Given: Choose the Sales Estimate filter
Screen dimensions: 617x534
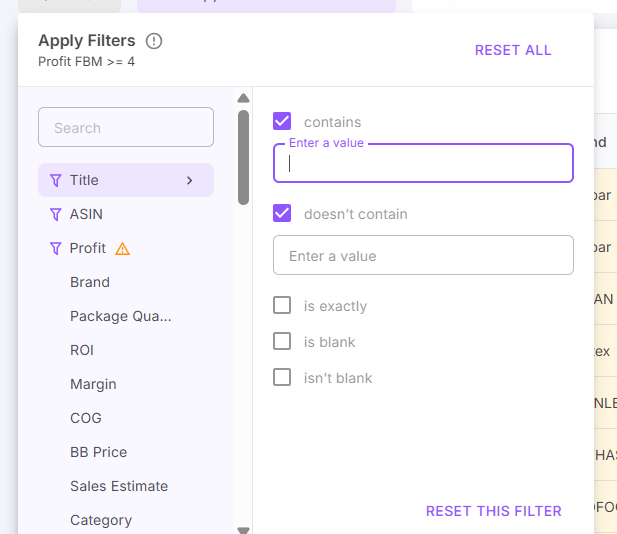Looking at the screenshot, I should (118, 486).
